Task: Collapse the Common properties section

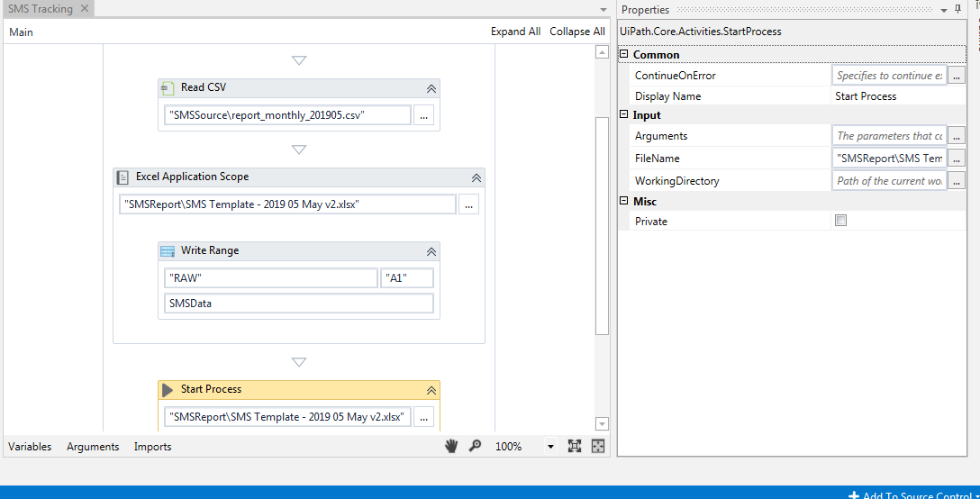Action: coord(623,54)
